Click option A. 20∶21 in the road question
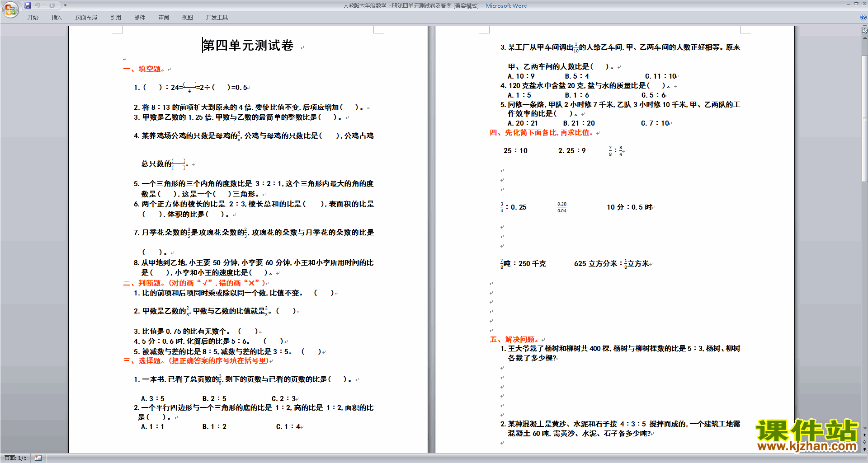 (x=523, y=123)
